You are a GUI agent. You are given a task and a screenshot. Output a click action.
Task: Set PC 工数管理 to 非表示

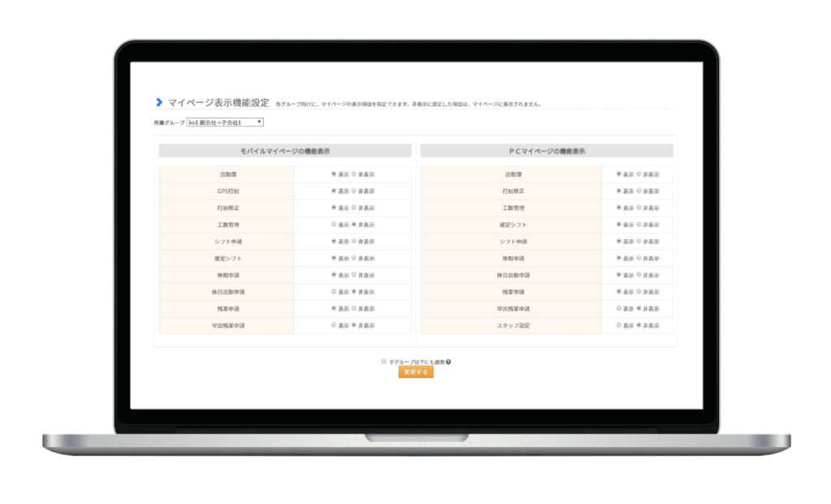(x=639, y=208)
